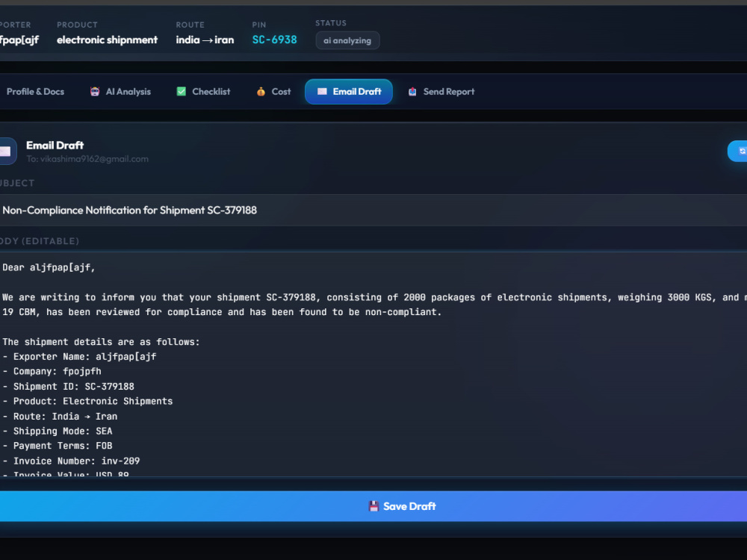
Task: Click the line Product: Electronic Shipments
Action: click(x=87, y=402)
